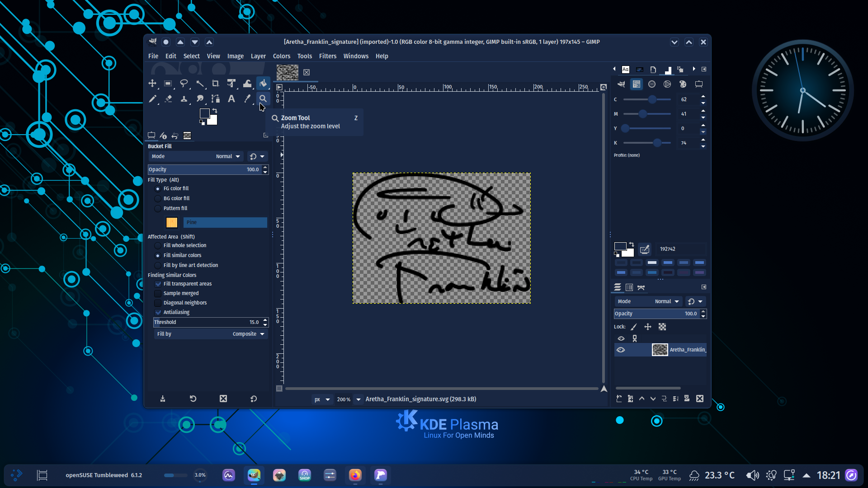868x488 pixels.
Task: Select the Eraser tool
Action: point(168,99)
